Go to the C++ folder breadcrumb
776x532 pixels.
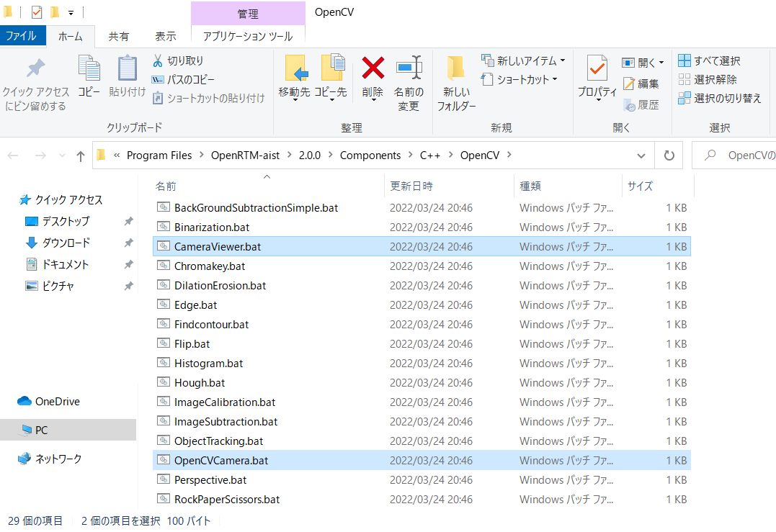point(430,155)
